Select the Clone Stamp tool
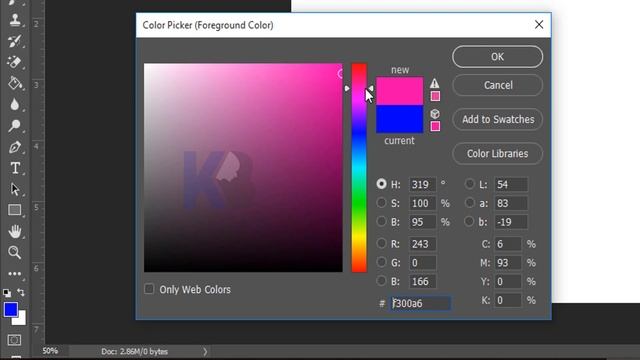Viewport: 640px width, 360px height. pyautogui.click(x=15, y=19)
